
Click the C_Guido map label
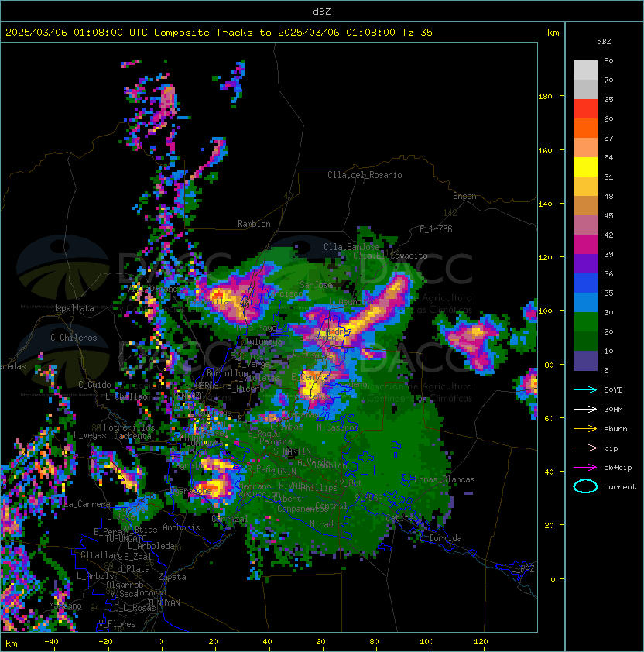tap(94, 385)
